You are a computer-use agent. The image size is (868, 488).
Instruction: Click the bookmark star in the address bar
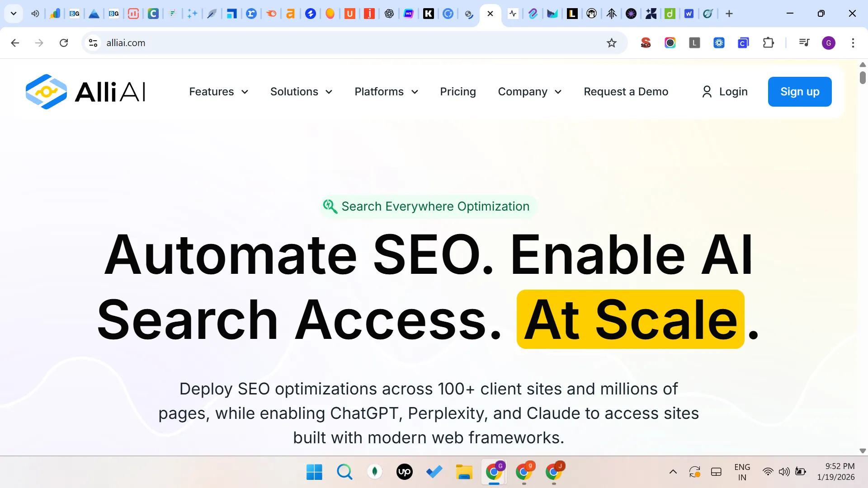pos(611,42)
